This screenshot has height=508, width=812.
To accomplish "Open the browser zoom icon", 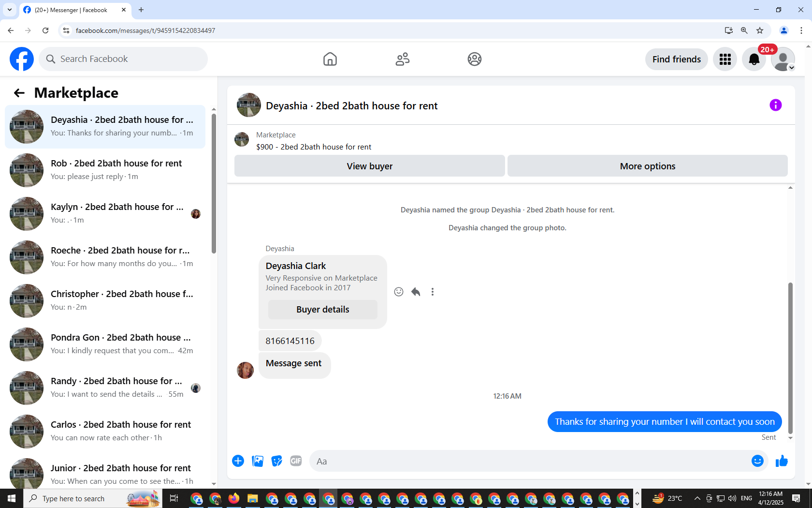I will point(744,30).
